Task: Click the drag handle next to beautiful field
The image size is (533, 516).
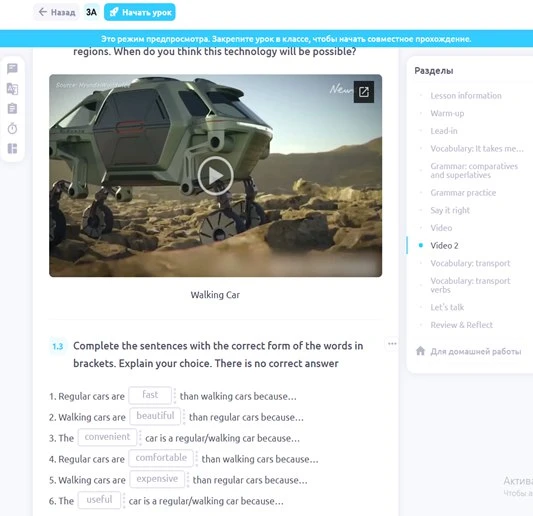Action: 184,416
